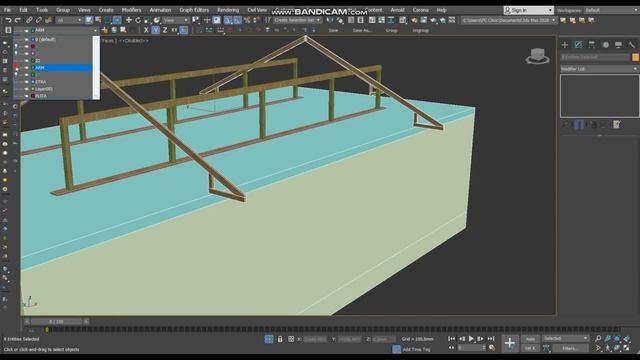The height and width of the screenshot is (360, 640).
Task: Click the Time Configuration icon
Action: point(492,348)
